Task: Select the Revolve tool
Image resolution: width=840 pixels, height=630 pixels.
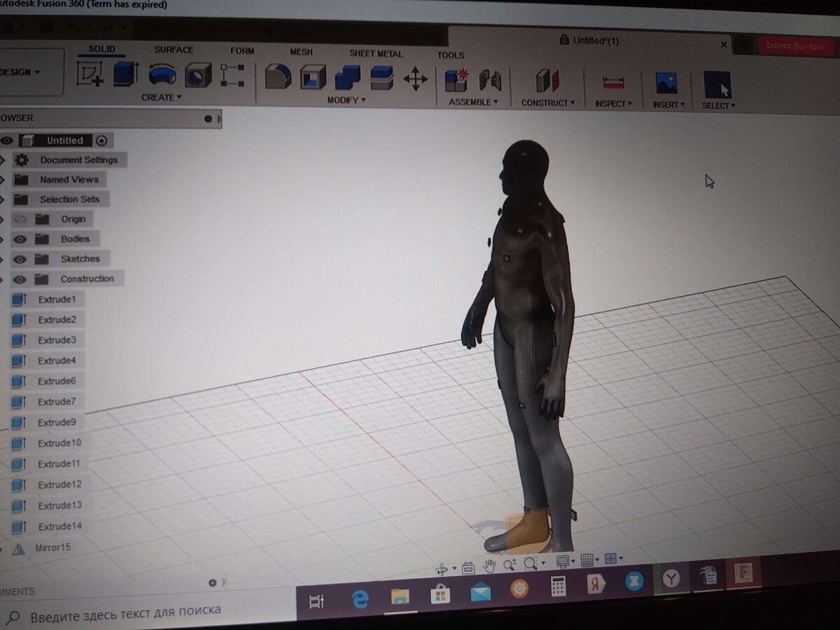Action: point(162,74)
